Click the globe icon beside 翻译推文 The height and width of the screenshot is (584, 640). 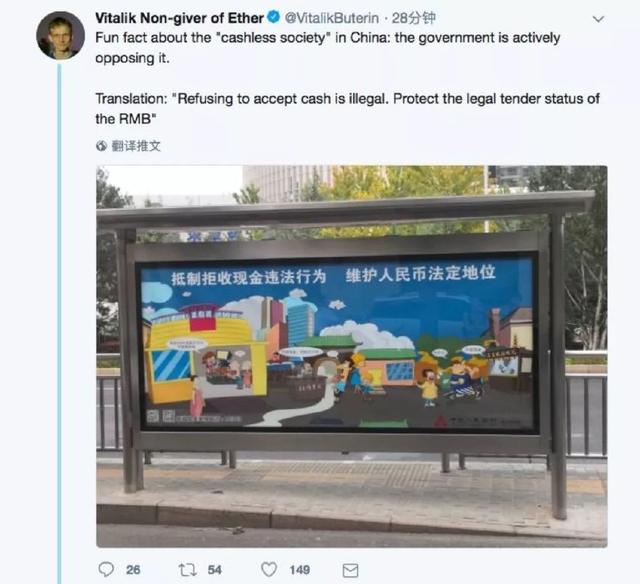(x=101, y=146)
